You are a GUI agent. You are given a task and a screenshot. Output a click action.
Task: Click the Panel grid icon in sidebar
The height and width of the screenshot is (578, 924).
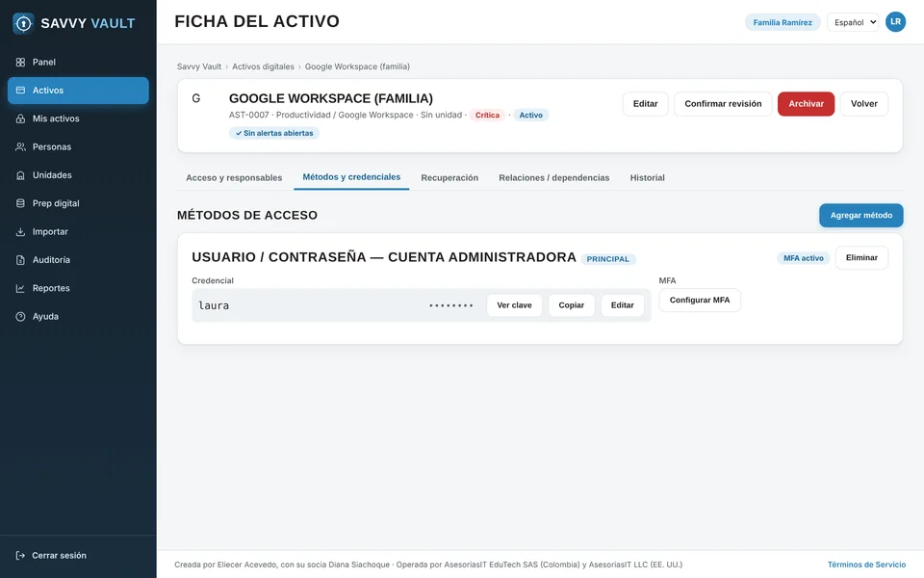20,62
